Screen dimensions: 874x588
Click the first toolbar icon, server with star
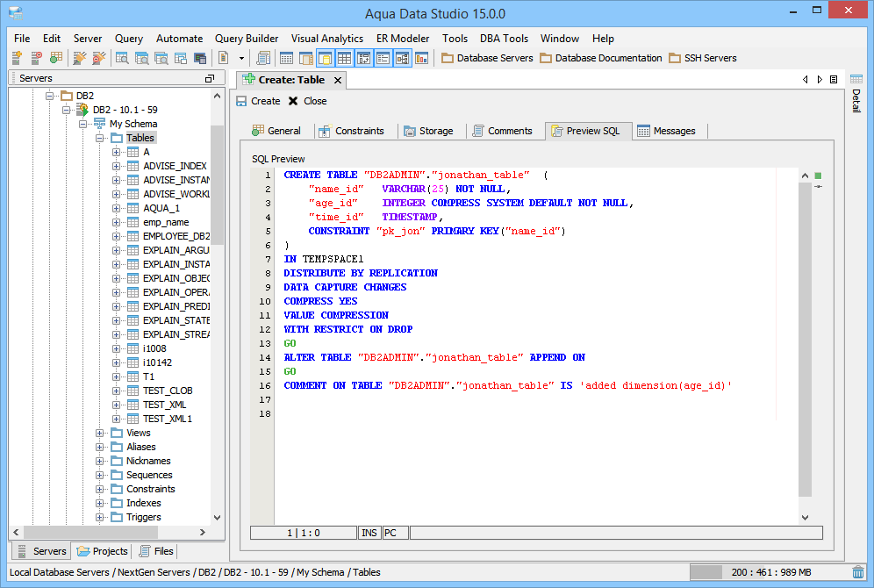[x=17, y=58]
